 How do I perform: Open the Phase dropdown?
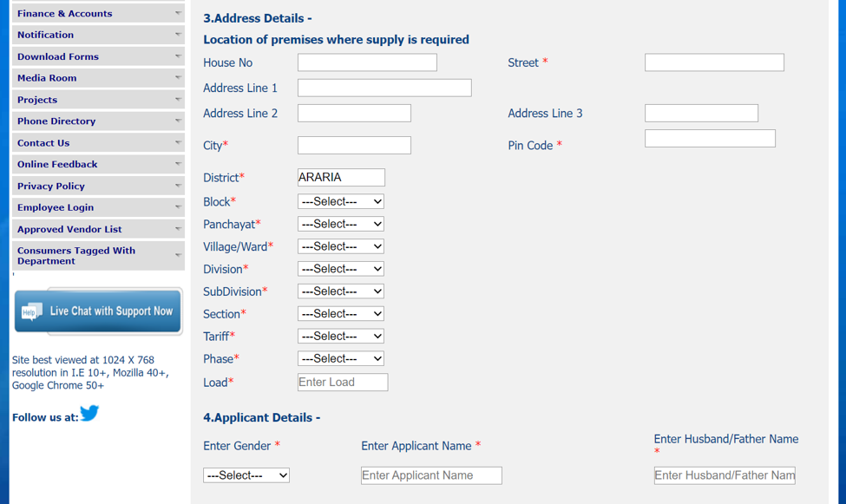pos(340,358)
